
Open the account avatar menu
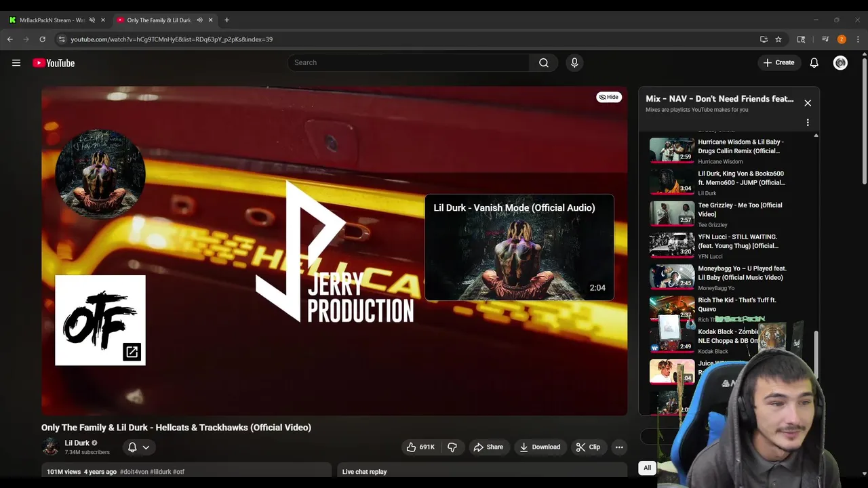(840, 62)
